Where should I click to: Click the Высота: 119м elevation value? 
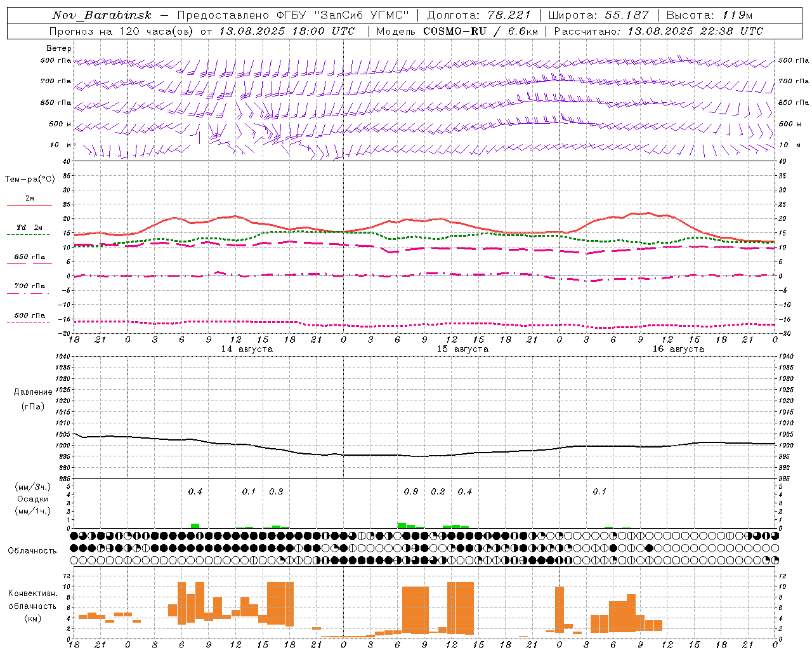point(709,15)
